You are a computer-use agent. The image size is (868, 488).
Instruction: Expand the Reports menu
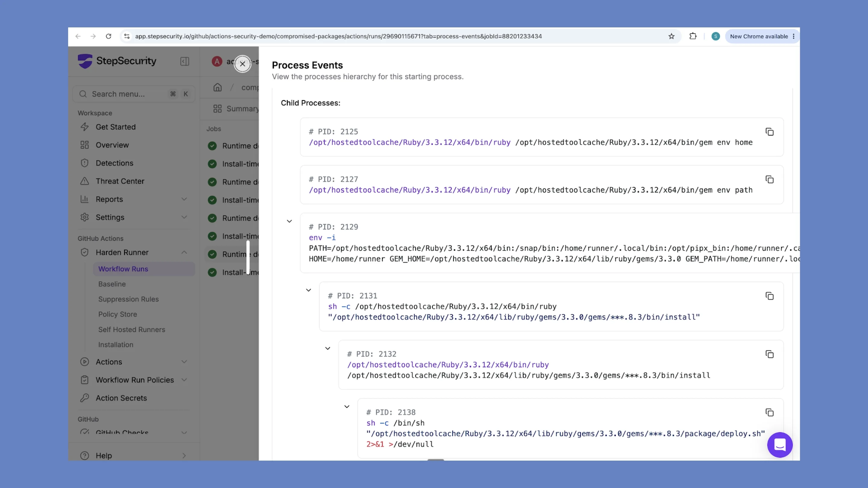(134, 199)
